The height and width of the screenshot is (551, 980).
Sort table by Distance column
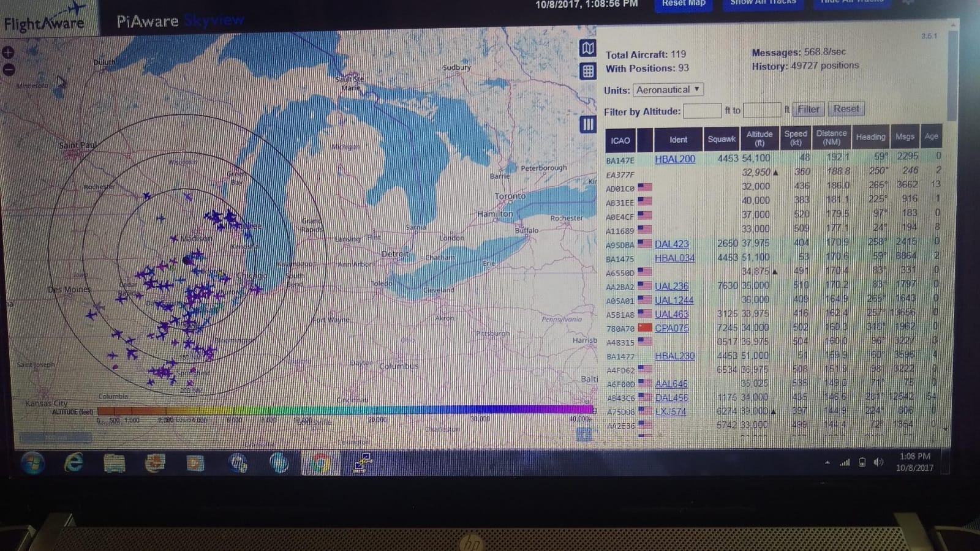831,137
